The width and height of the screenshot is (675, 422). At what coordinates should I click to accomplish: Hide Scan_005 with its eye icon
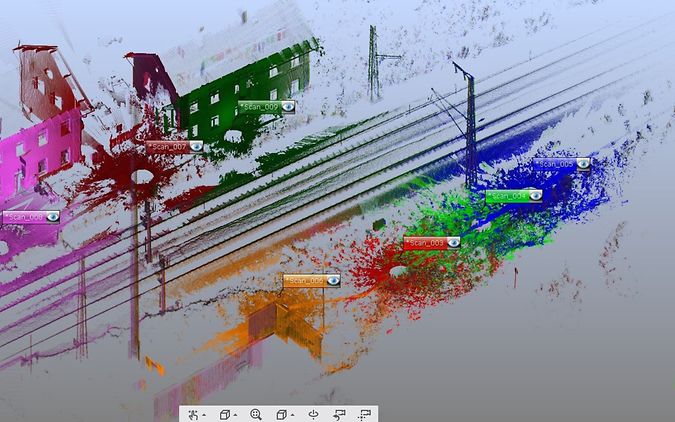[x=582, y=164]
